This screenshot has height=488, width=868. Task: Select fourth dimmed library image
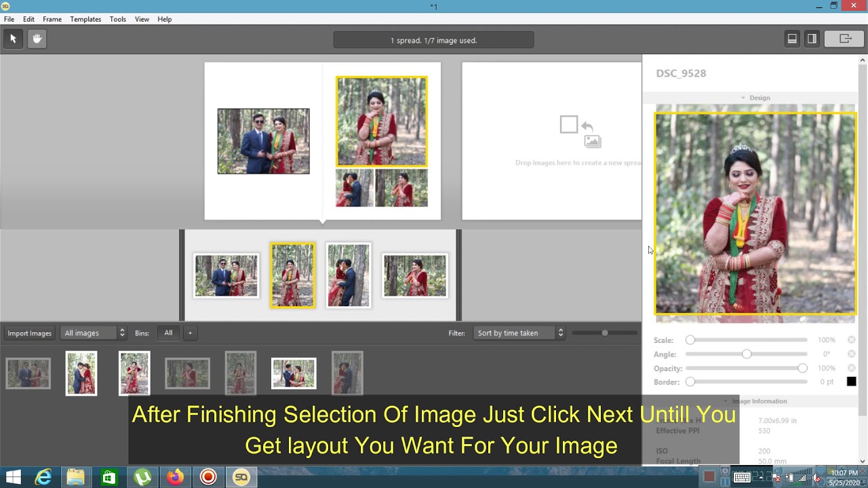tap(187, 373)
